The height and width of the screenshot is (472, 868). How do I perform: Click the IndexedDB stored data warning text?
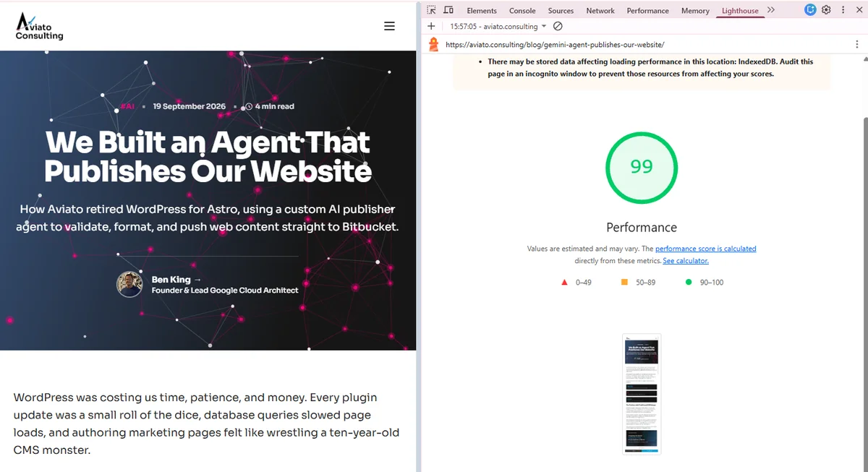[x=650, y=68]
